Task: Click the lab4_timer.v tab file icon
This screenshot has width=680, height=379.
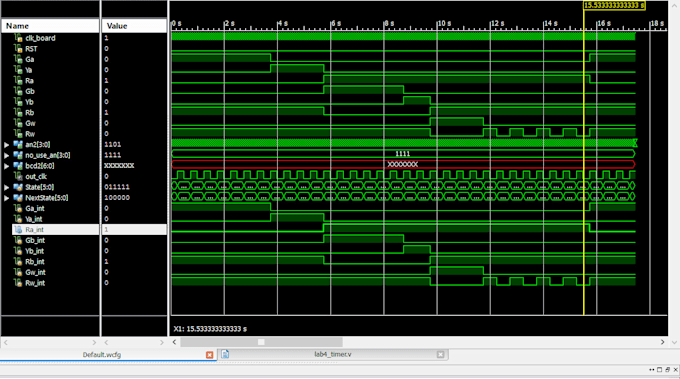Action: (x=225, y=354)
